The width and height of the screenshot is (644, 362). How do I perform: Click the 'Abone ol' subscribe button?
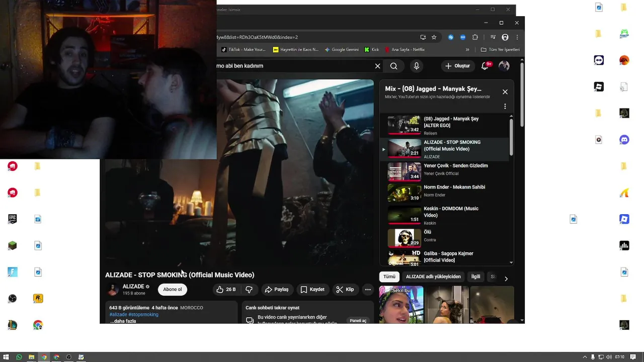172,290
